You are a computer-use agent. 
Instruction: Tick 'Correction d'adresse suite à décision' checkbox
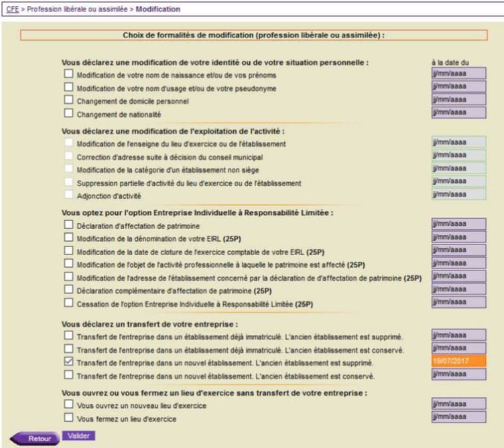click(68, 156)
